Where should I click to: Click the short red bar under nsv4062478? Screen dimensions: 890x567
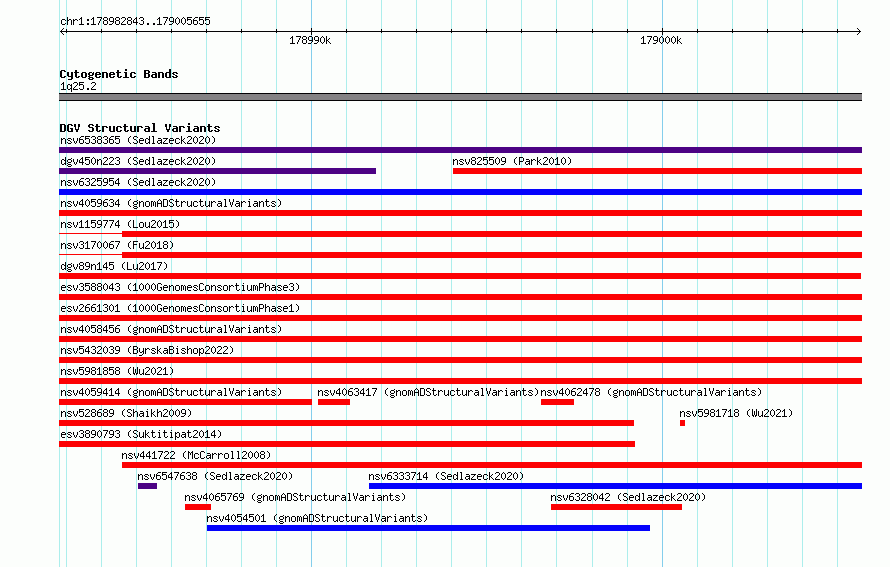(557, 402)
